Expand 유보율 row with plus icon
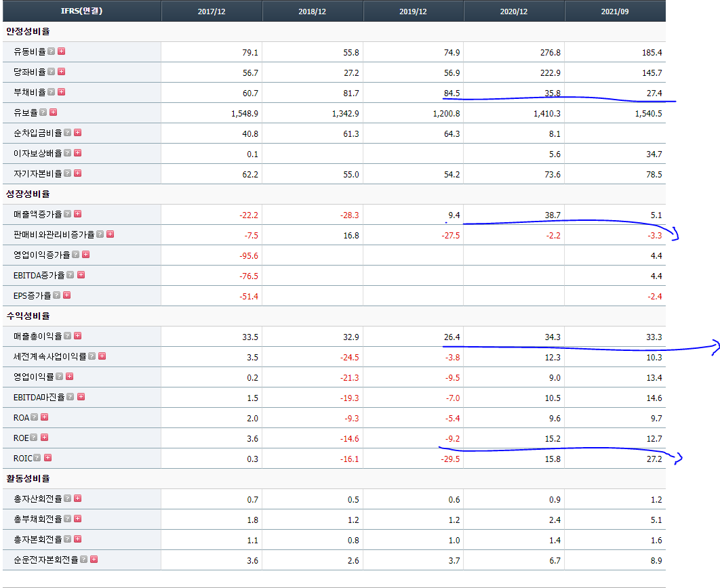The height and width of the screenshot is (588, 720). (54, 112)
